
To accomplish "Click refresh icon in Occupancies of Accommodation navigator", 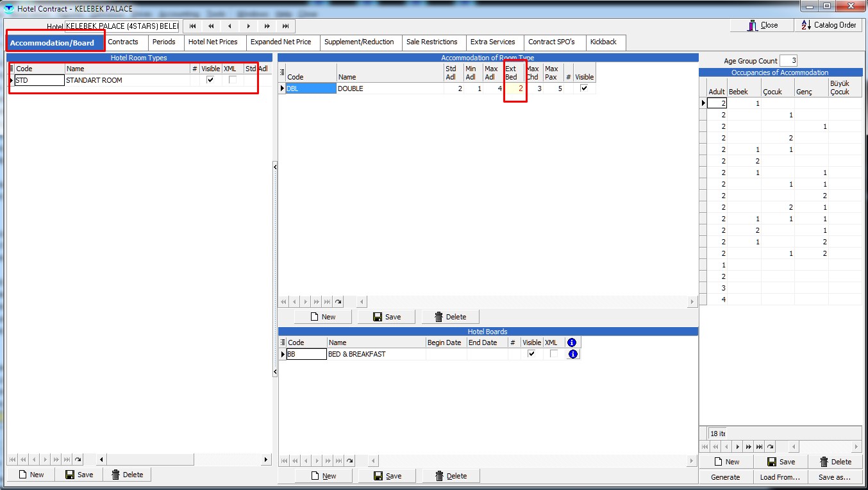I will click(x=771, y=446).
